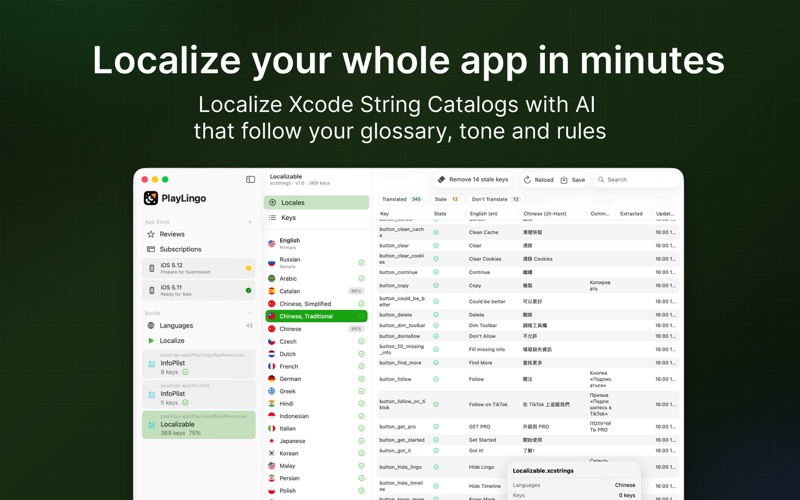Select the Malay locale
800x500 pixels.
point(316,466)
